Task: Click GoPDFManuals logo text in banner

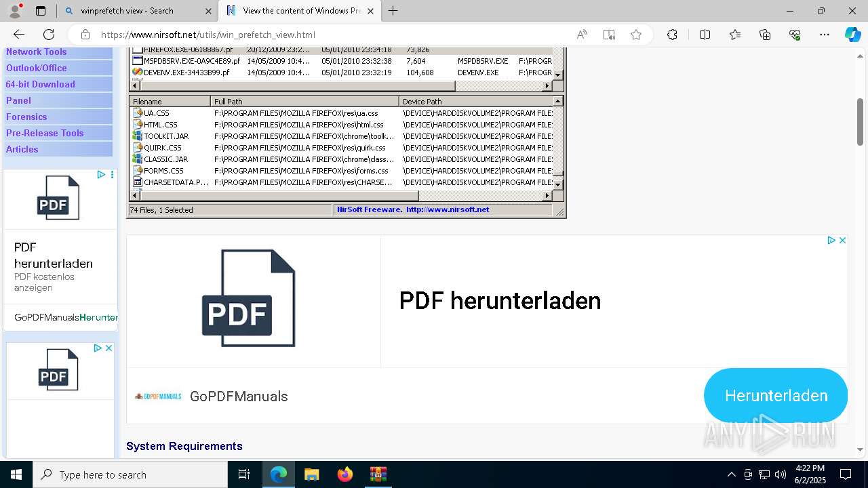Action: point(239,396)
